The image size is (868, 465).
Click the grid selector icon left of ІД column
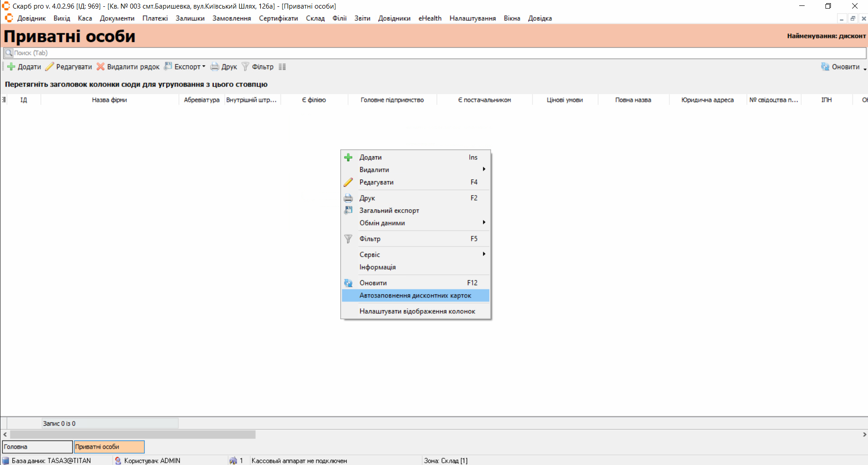[x=4, y=100]
